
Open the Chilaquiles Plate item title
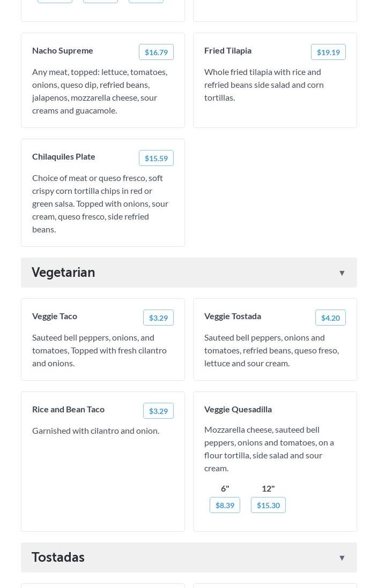click(x=64, y=156)
